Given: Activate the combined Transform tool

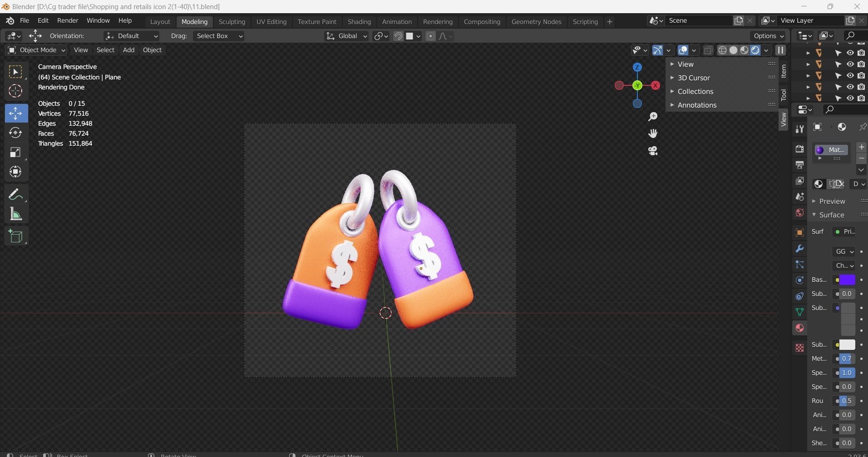Looking at the screenshot, I should [16, 172].
